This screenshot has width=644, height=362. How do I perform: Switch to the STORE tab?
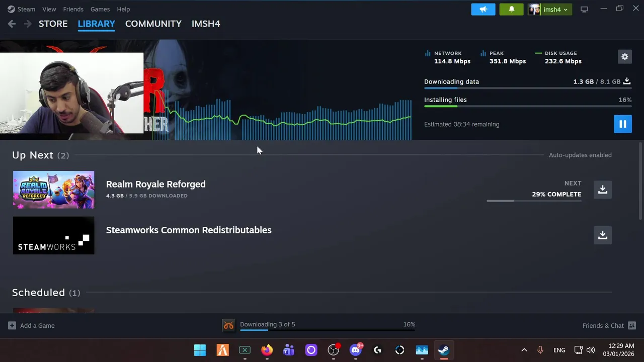[x=53, y=24]
